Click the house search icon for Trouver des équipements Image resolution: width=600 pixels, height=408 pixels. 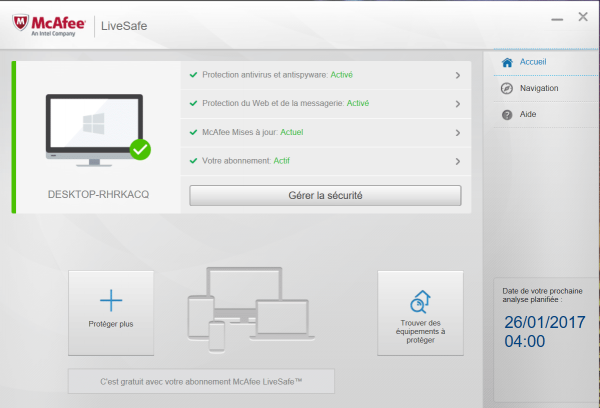pyautogui.click(x=420, y=302)
